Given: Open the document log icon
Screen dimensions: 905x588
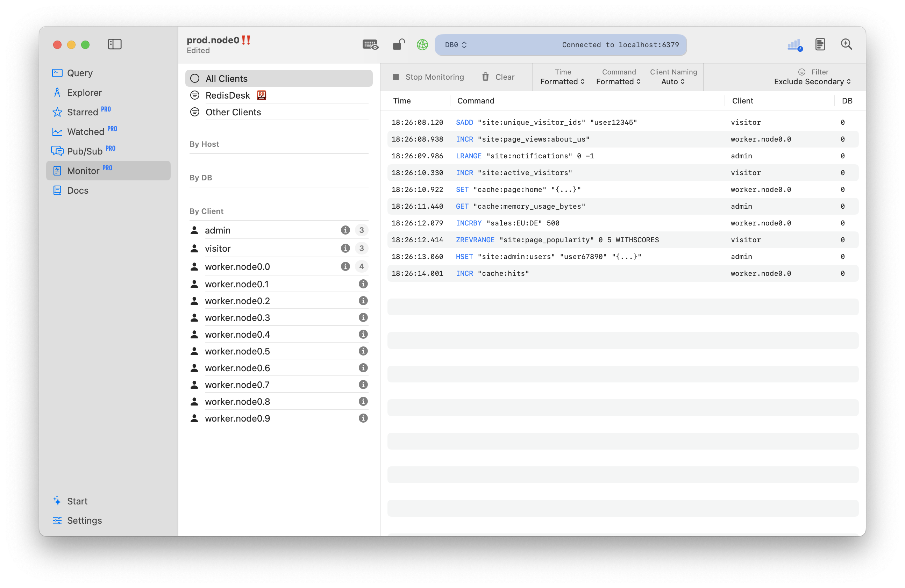Looking at the screenshot, I should pyautogui.click(x=820, y=45).
